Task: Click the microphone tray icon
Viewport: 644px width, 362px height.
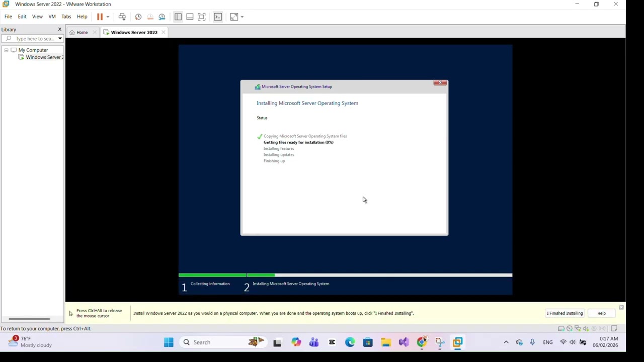Action: point(532,342)
